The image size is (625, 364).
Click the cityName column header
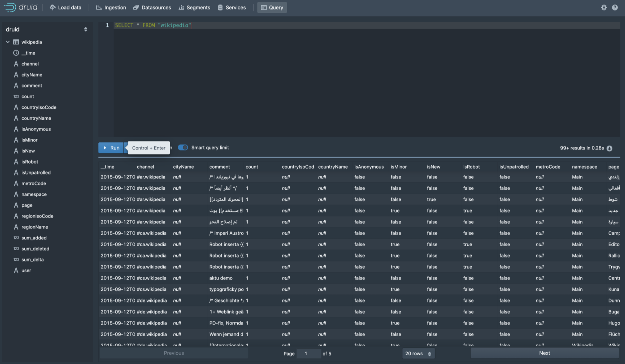189,167
